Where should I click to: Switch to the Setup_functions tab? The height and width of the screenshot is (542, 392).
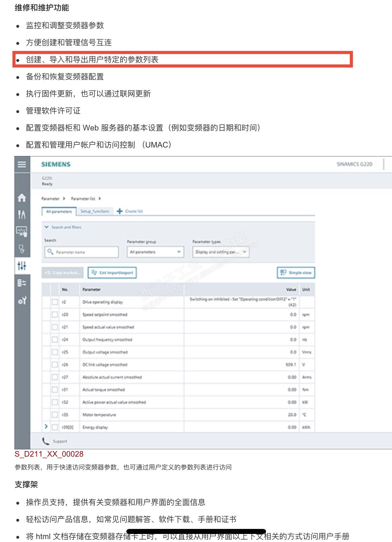[x=95, y=211]
